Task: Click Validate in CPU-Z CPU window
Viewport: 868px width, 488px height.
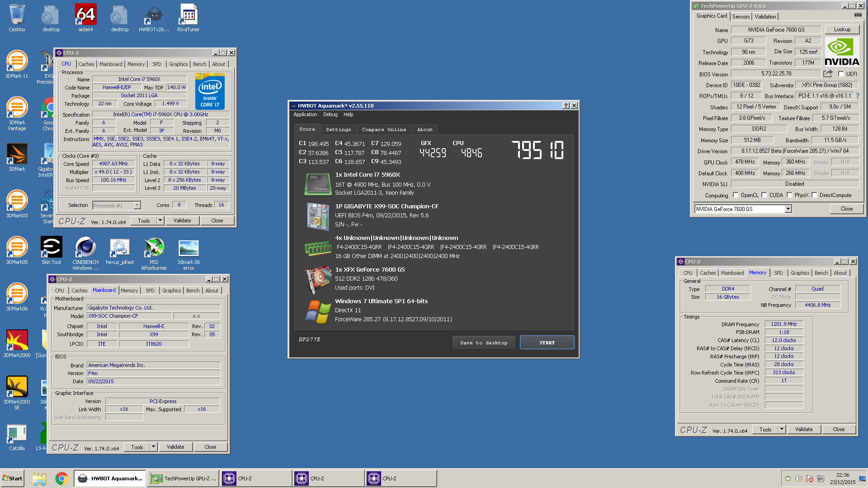Action: coord(182,221)
